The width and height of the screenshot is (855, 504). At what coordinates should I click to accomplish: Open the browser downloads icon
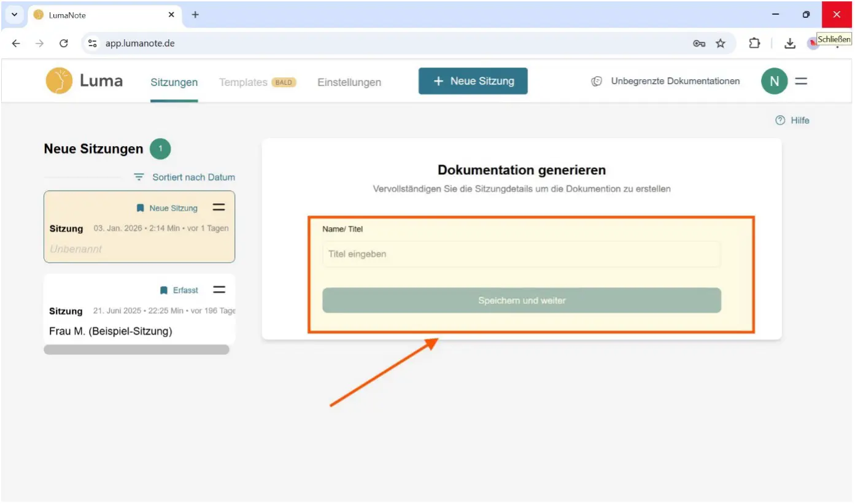coord(790,43)
